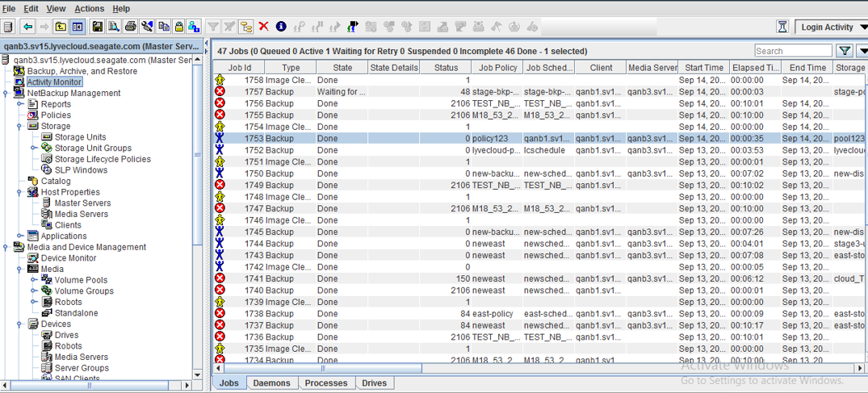Click the hourglass icon near Login Activity
Viewport: 868px width, 393px height.
tap(782, 27)
